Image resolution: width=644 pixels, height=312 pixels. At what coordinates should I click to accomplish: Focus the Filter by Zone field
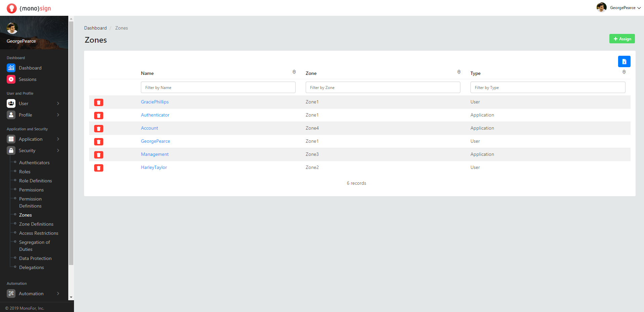click(383, 88)
